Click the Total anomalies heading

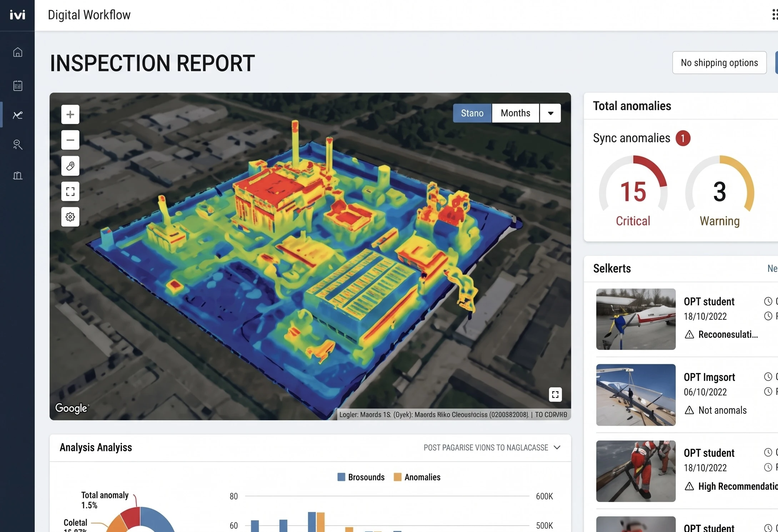coord(632,106)
